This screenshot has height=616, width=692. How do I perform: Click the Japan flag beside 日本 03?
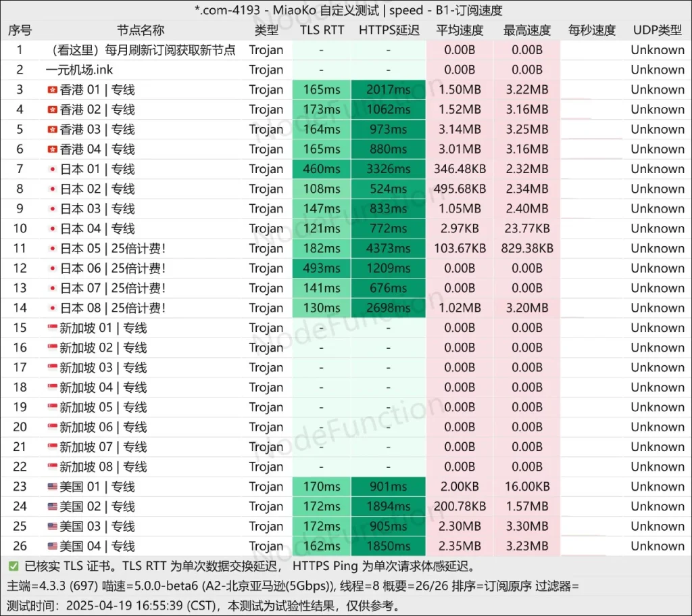pyautogui.click(x=53, y=209)
